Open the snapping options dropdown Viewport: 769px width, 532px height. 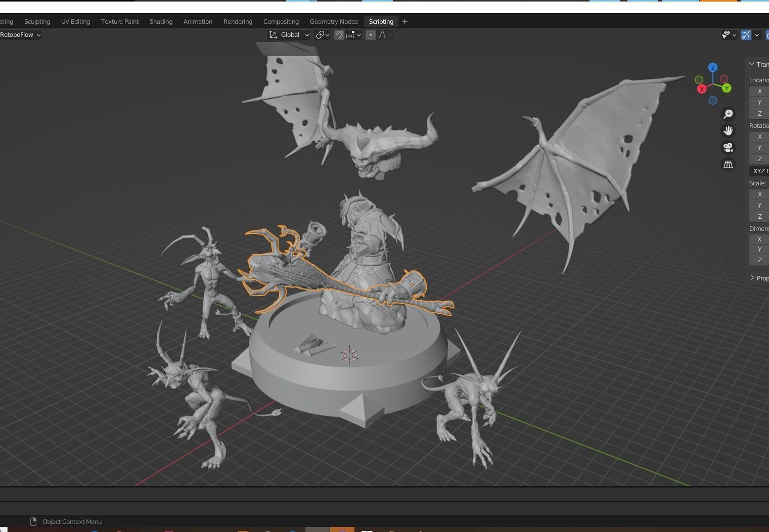[353, 35]
